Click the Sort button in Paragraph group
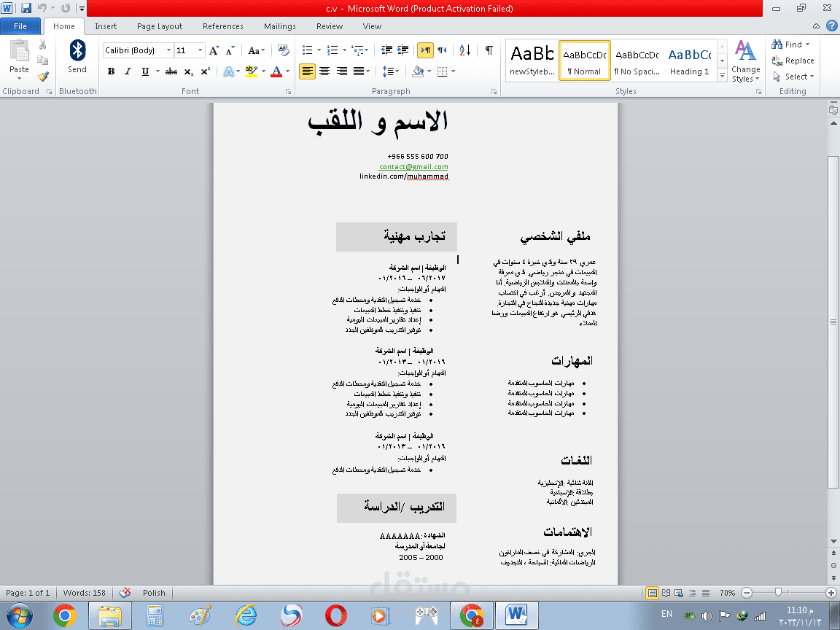The image size is (840, 630). point(464,50)
